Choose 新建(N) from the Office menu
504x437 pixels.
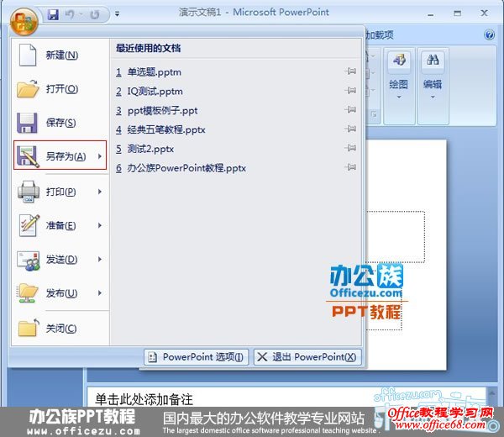tap(60, 55)
